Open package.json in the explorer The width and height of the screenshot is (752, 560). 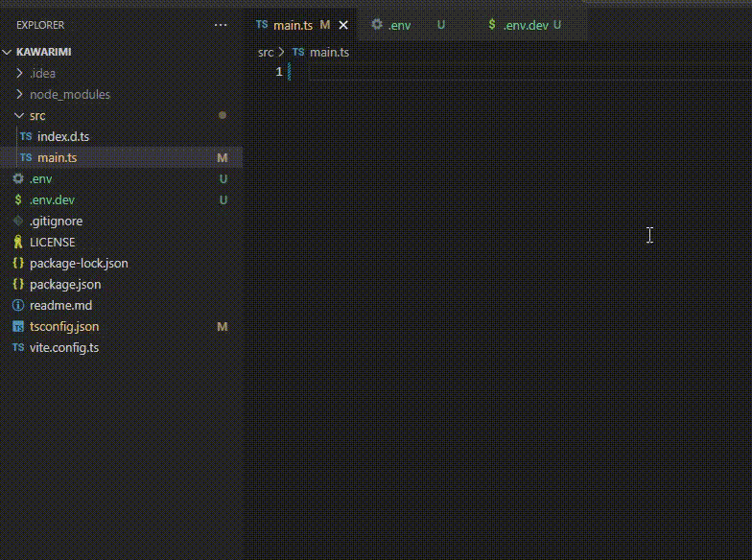pyautogui.click(x=121, y=284)
